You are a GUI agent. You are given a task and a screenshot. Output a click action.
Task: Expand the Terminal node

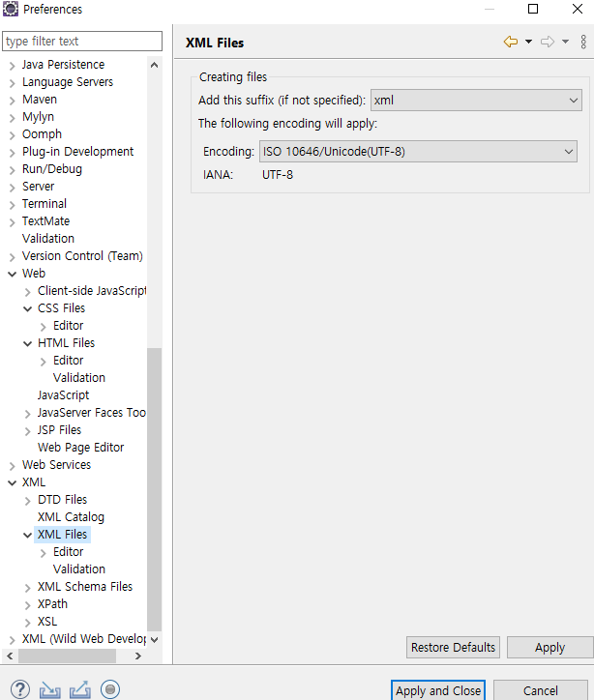[12, 205]
